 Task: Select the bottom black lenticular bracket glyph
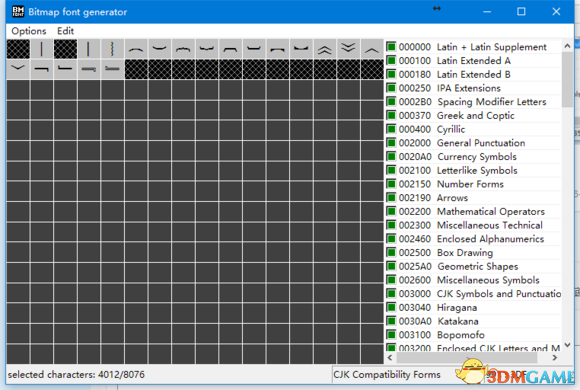point(301,49)
